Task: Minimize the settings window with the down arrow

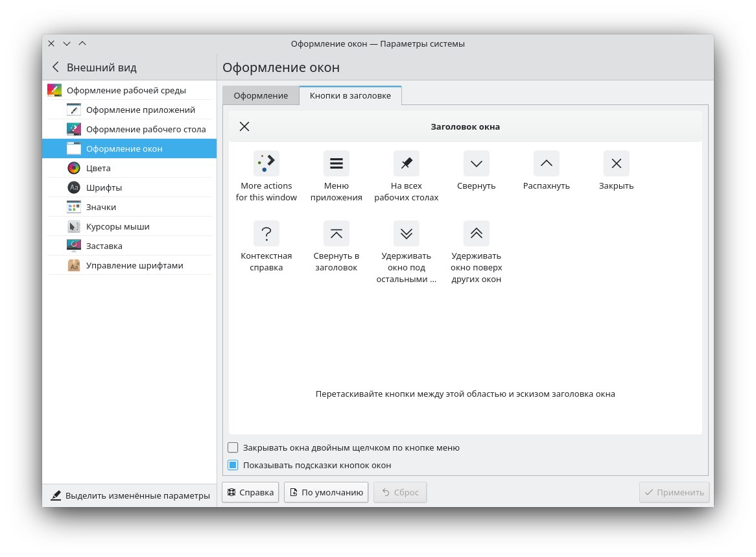Action: [x=67, y=43]
